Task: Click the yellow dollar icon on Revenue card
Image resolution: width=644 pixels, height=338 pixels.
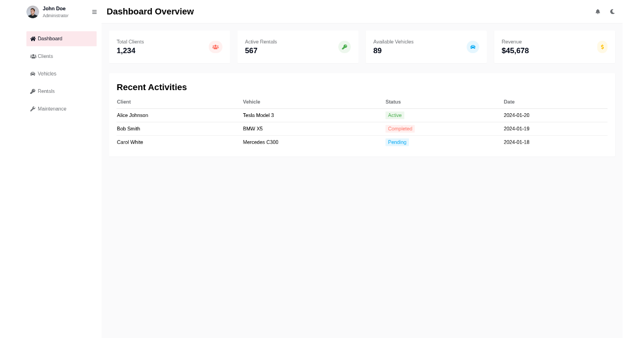Action: 602,47
